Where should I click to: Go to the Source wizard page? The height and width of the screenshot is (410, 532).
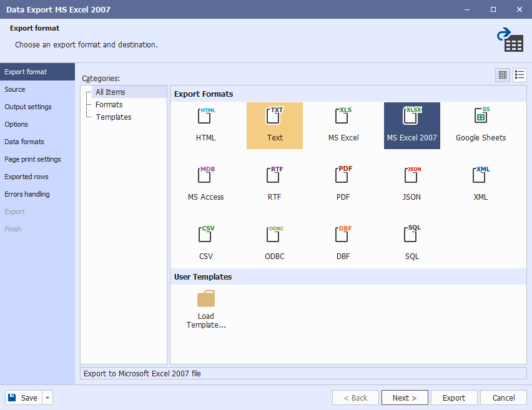(x=37, y=89)
